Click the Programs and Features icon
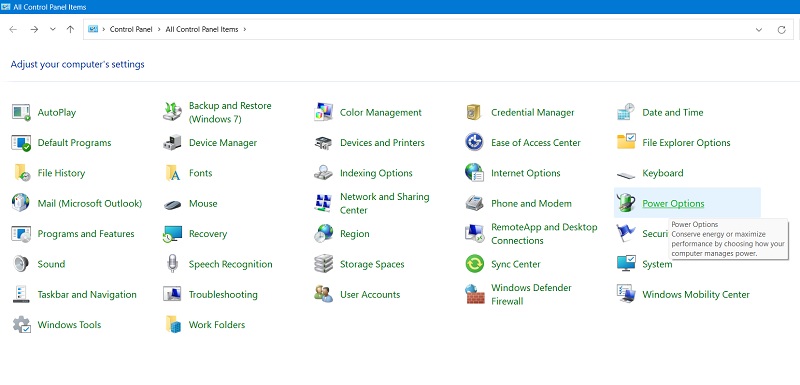This screenshot has height=385, width=800. pyautogui.click(x=21, y=234)
